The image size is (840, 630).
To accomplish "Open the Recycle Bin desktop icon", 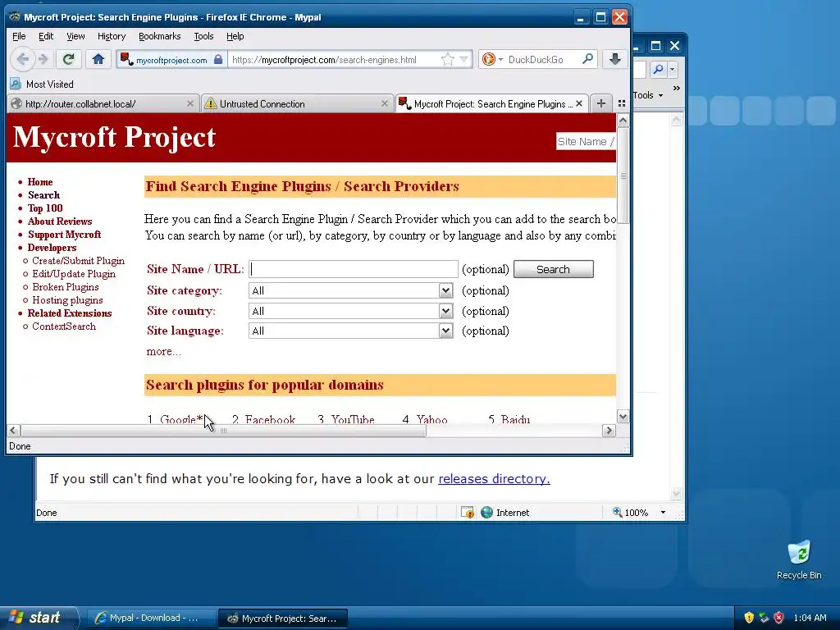I will 799,559.
